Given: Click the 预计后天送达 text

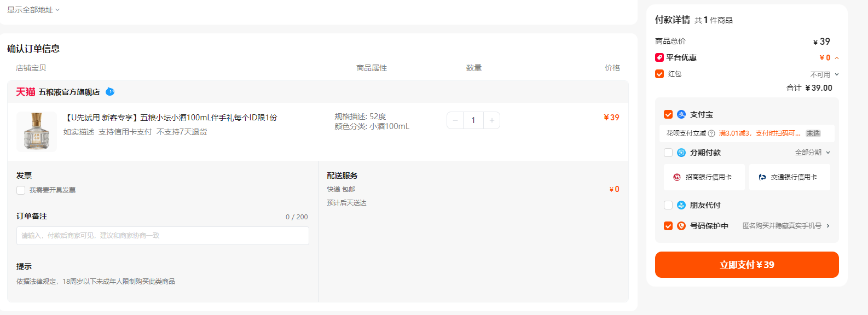Looking at the screenshot, I should point(346,203).
